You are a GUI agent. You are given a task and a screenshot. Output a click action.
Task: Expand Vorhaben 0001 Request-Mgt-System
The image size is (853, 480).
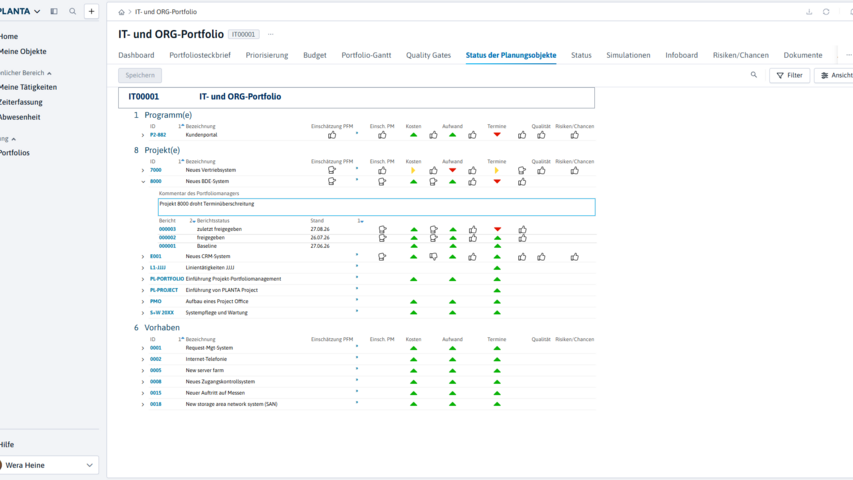pos(143,348)
